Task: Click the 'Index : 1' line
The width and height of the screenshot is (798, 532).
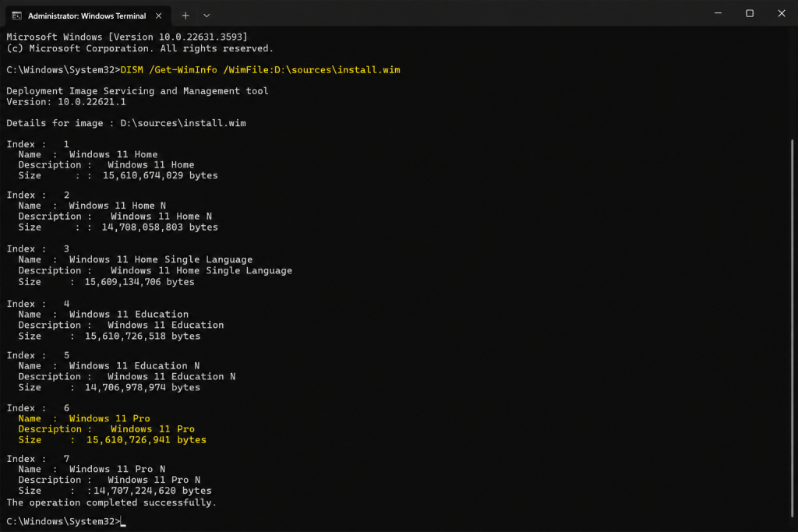Action: click(37, 144)
